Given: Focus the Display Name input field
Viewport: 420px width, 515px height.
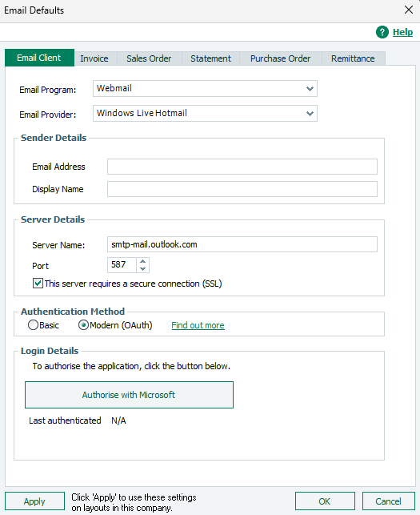Looking at the screenshot, I should point(242,189).
